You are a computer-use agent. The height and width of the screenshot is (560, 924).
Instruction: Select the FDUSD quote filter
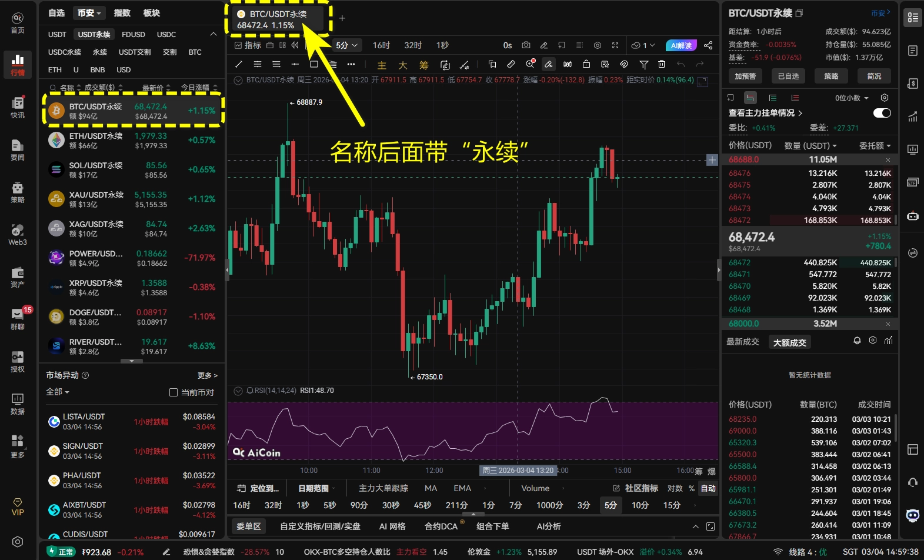coord(134,35)
